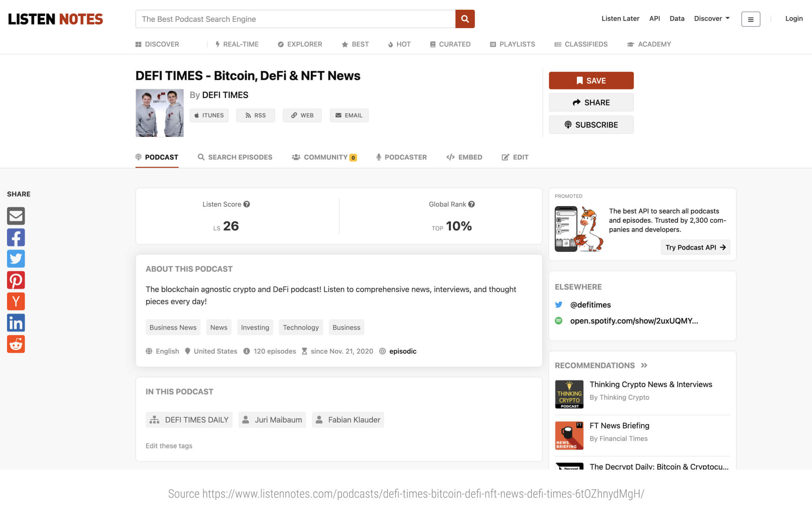Click the LinkedIn share icon
Image resolution: width=812 pixels, height=518 pixels.
point(15,323)
